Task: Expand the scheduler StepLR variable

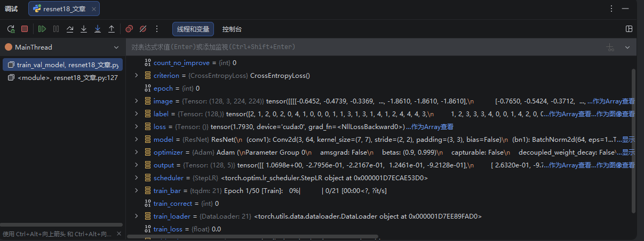Action: [137, 178]
